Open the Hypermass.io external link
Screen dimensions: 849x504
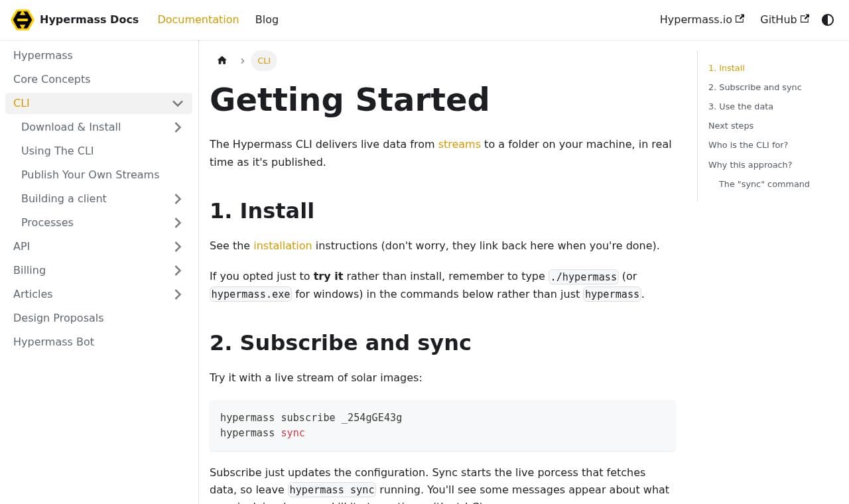(702, 20)
